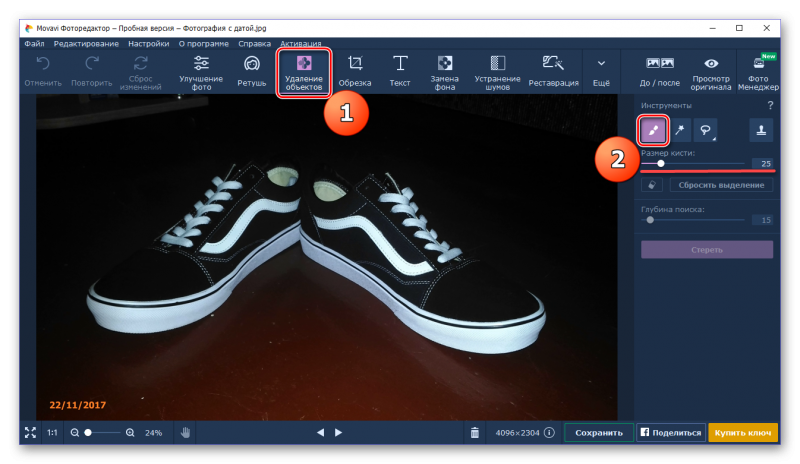
Task: Open the Файл menu
Action: (x=33, y=44)
